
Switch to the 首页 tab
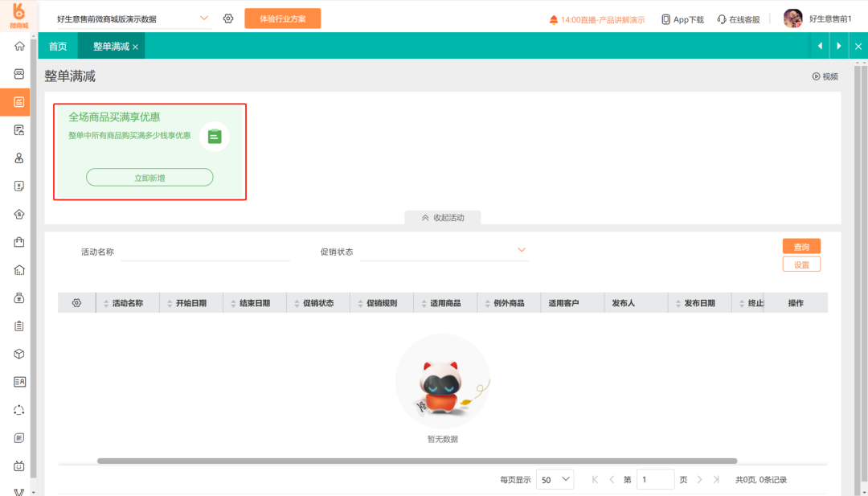point(58,47)
